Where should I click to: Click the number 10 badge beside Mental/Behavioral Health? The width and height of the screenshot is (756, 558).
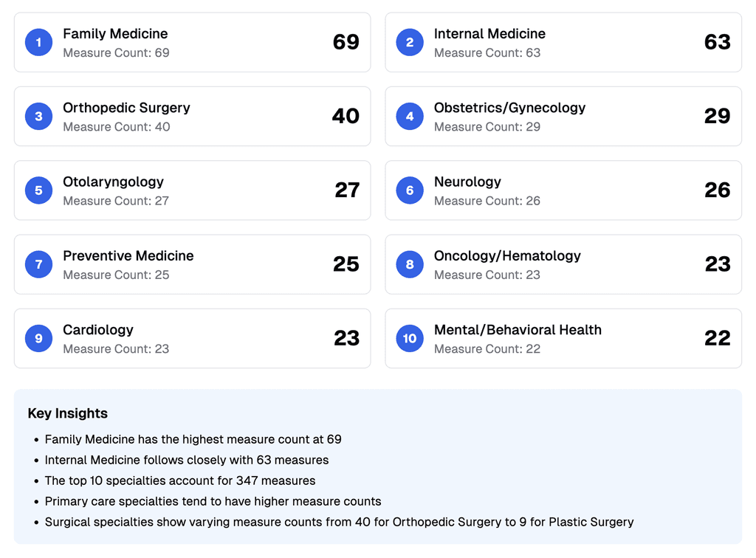click(410, 338)
